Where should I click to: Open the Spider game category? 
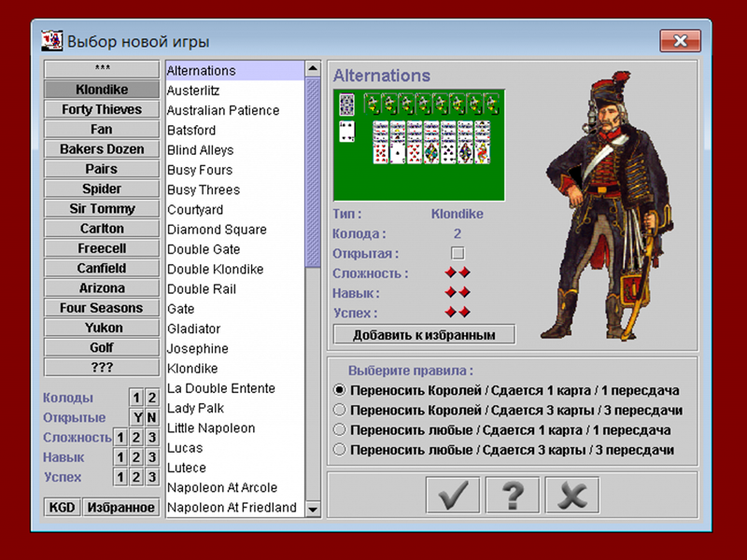(x=102, y=189)
